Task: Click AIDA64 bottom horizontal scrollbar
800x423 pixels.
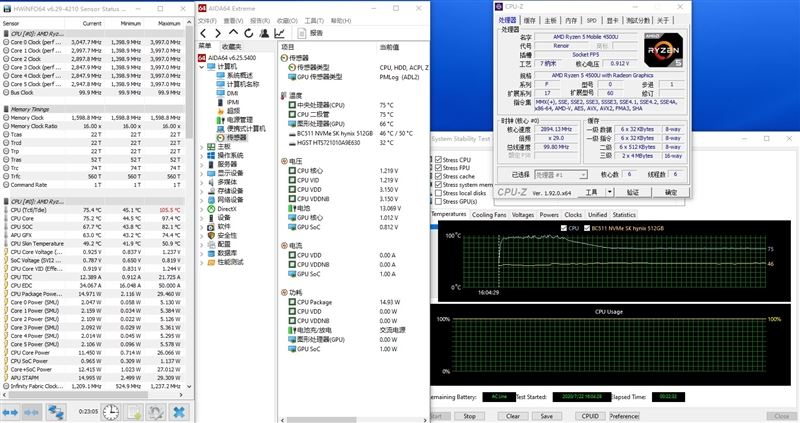Action: (x=321, y=419)
